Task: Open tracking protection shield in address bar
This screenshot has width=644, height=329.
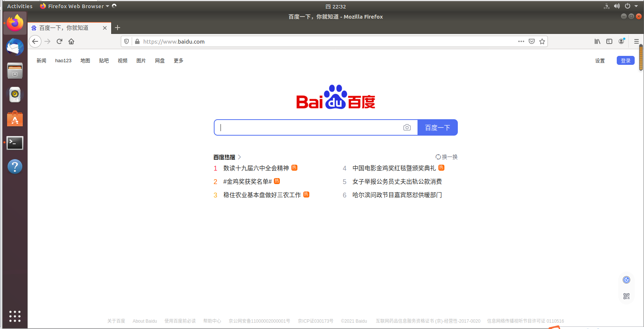Action: point(126,41)
